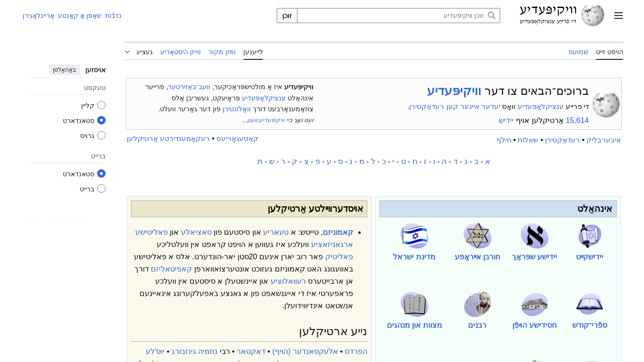The height and width of the screenshot is (362, 644).
Task: Open the קאמוניזם featured article link
Action: 338,232
